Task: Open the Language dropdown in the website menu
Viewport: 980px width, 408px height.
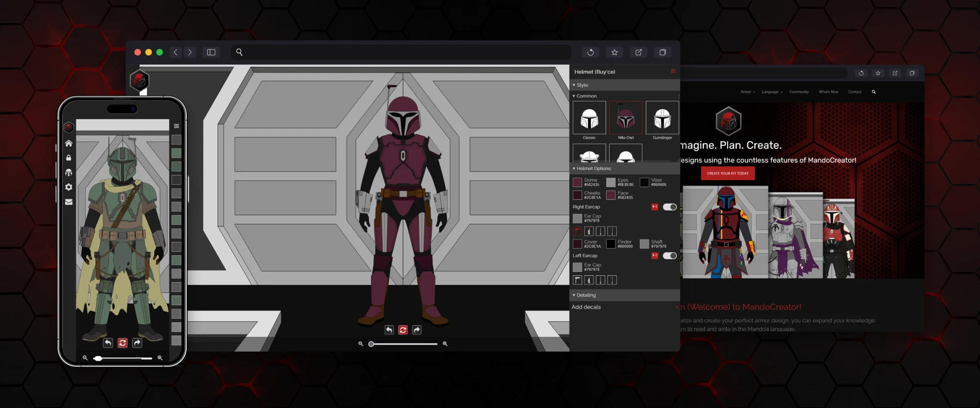Action: point(772,92)
